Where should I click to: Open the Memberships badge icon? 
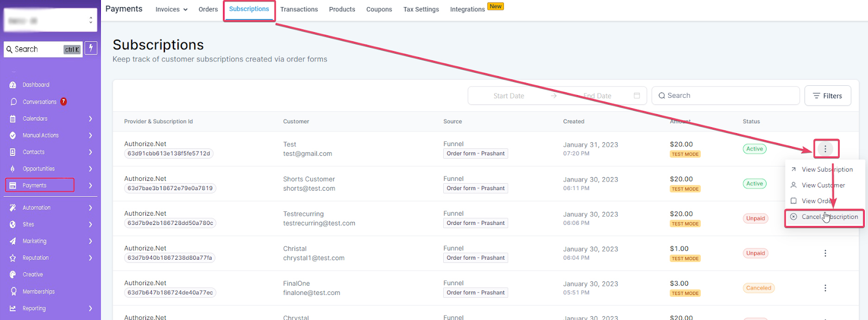(14, 292)
